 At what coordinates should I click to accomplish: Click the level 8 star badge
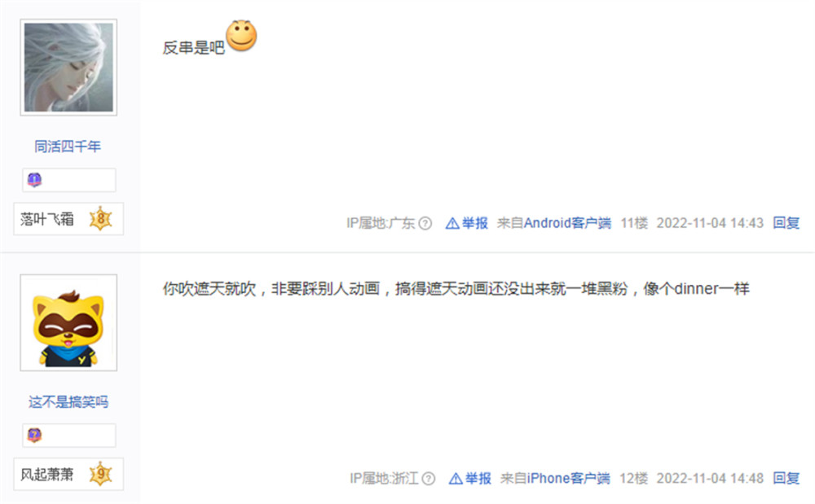click(101, 218)
